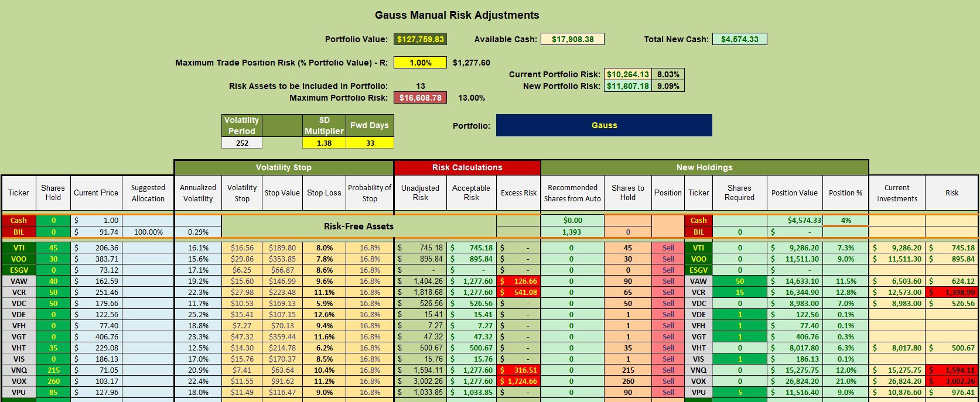Select the VHT shares held cell 35
The width and height of the screenshot is (980, 402).
pos(53,348)
